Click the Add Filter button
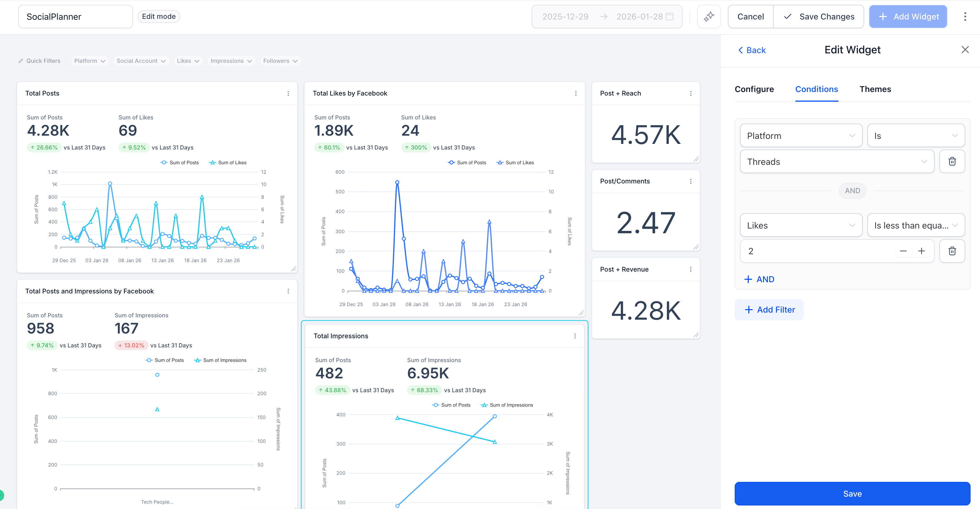Screen dimensions: 980x509 pos(769,310)
